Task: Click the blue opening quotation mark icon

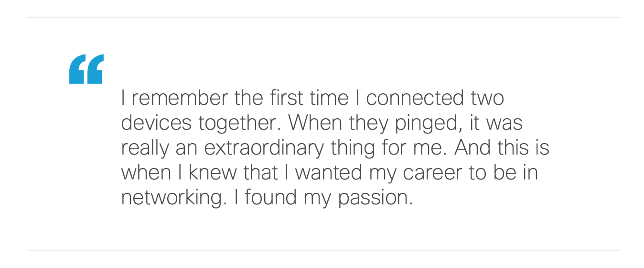Action: point(86,69)
